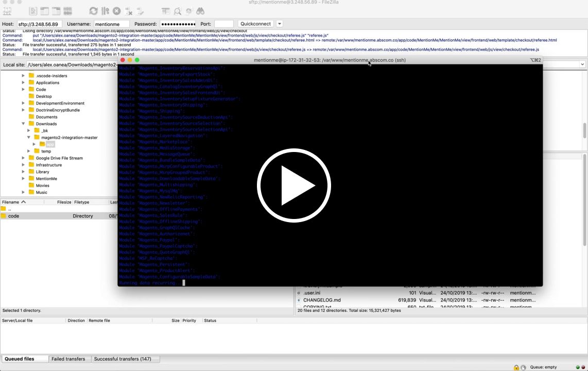588x371 pixels.
Task: Refresh the file and folder lists
Action: point(93,11)
